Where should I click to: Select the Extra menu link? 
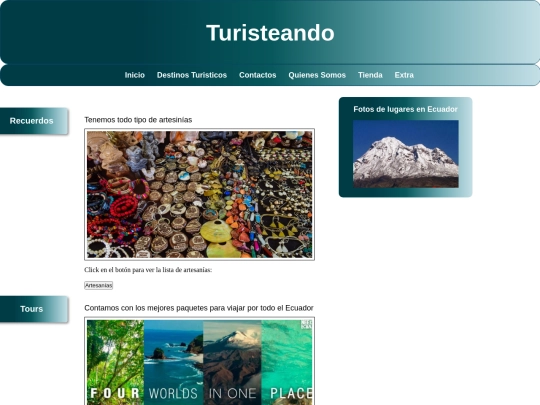pyautogui.click(x=404, y=75)
